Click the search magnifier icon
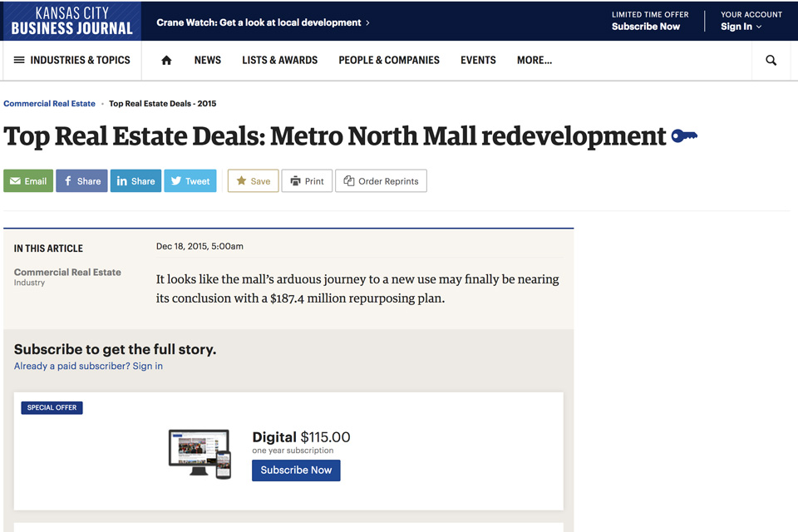The width and height of the screenshot is (798, 532). (x=771, y=61)
